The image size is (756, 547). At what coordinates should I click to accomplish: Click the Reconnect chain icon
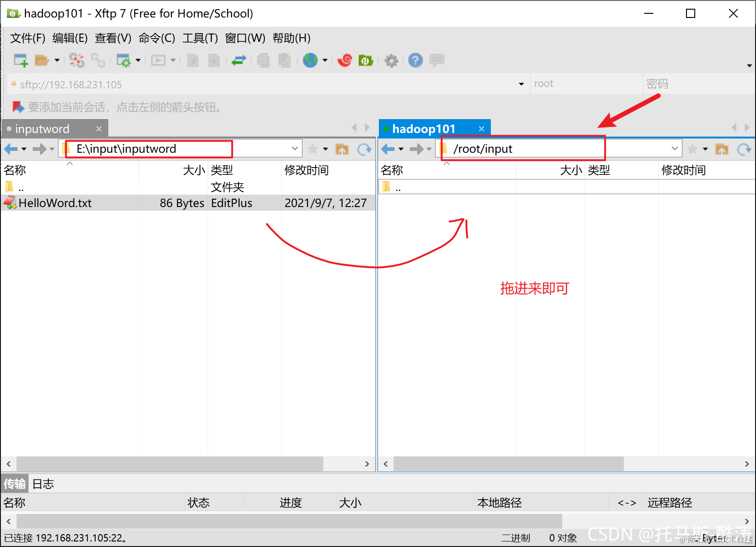(98, 60)
